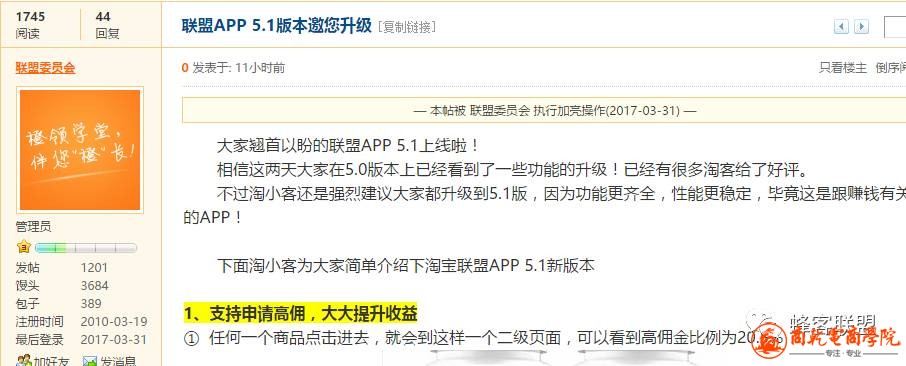Screen dimensions: 906x366
Task: Click 注册时间 date 2010-03-19
Action: 114,321
